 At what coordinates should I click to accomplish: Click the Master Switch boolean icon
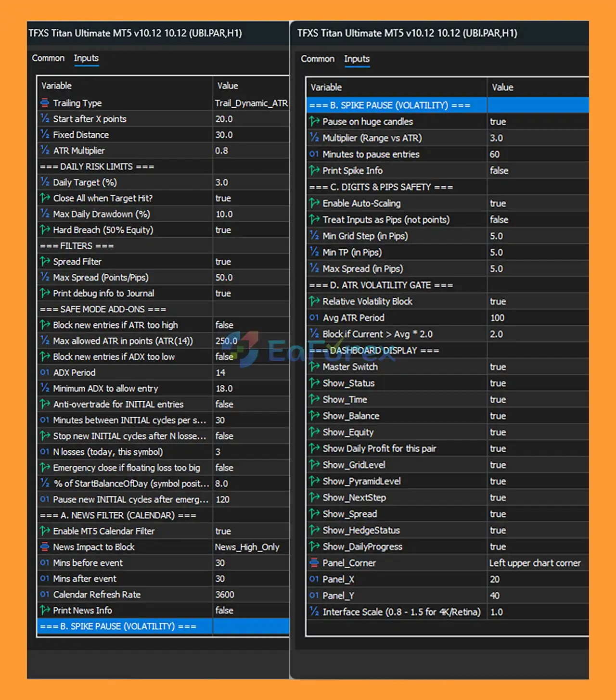click(314, 367)
